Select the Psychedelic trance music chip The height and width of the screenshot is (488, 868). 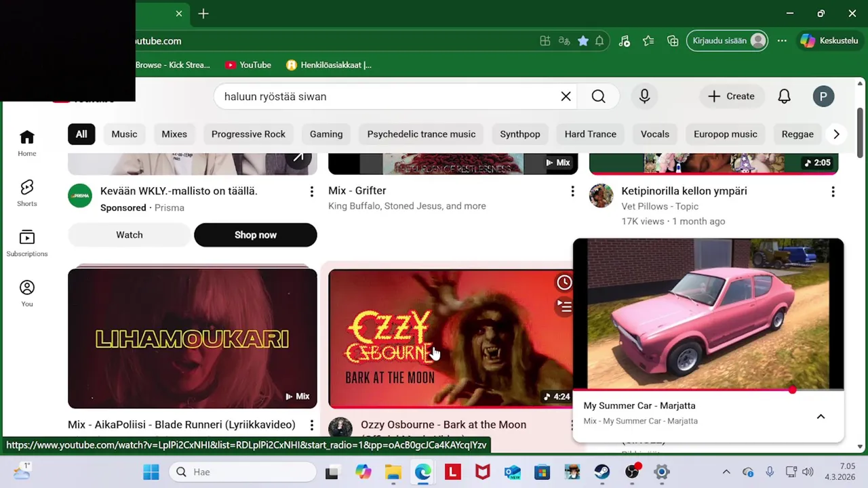[x=421, y=134]
